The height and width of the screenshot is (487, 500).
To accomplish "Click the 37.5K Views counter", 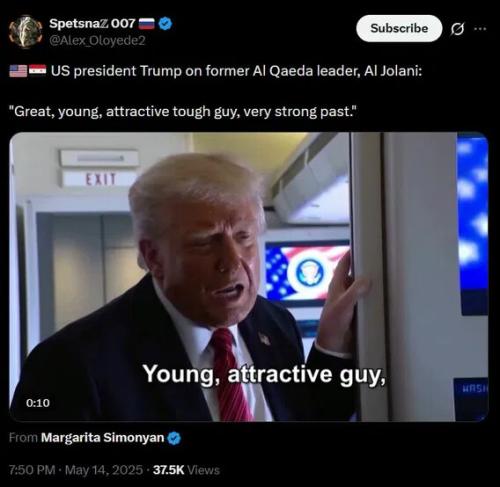I will tap(186, 470).
